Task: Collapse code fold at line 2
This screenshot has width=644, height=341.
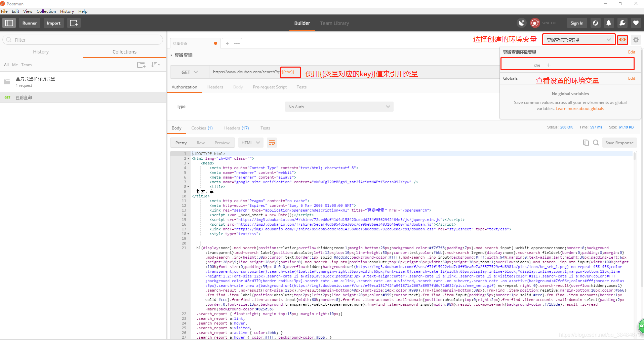Action: (x=189, y=158)
